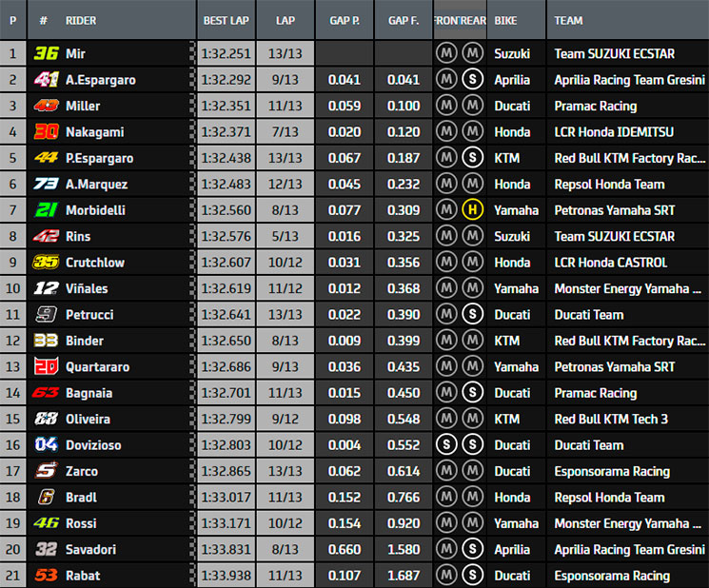Click Oliveira's number 88 badge
Screen dimensions: 709x588
(46, 419)
